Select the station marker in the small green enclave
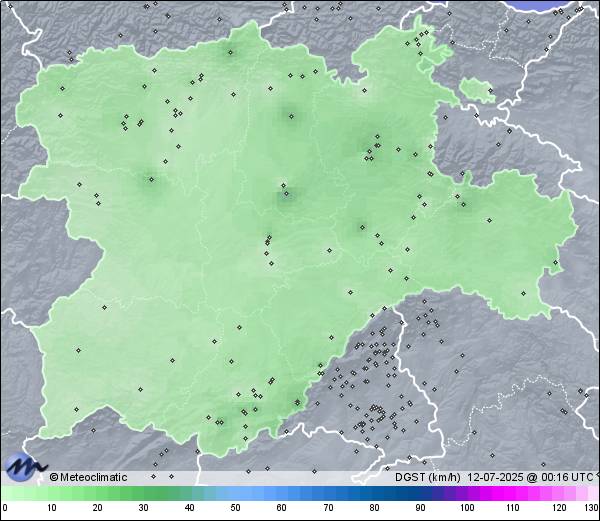The width and height of the screenshot is (600, 521). pyautogui.click(x=491, y=91)
